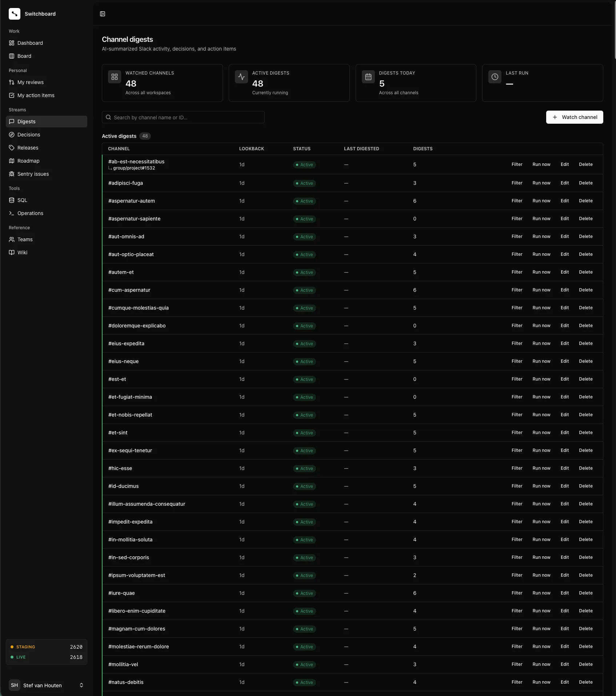The height and width of the screenshot is (696, 616).
Task: Click Delete for #hic-esse
Action: coord(586,468)
